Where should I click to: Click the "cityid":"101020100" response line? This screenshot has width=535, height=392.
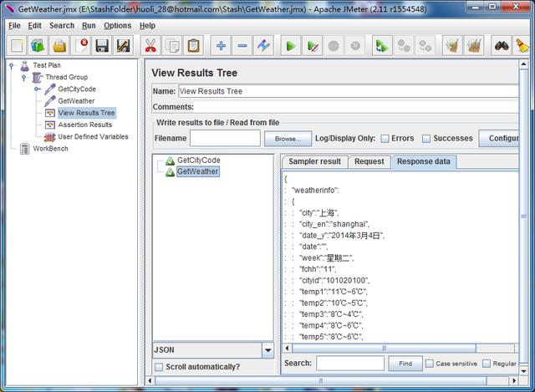point(334,281)
